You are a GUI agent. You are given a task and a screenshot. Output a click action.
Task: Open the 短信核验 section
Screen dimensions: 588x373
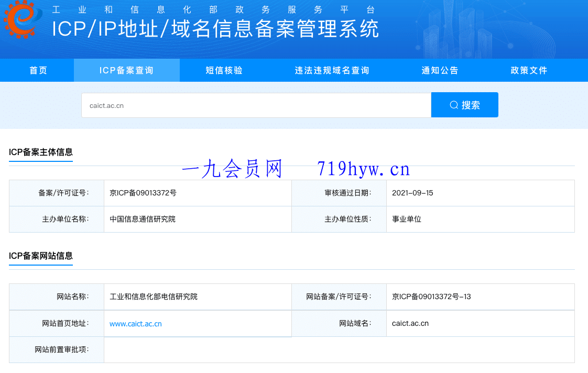(x=224, y=70)
